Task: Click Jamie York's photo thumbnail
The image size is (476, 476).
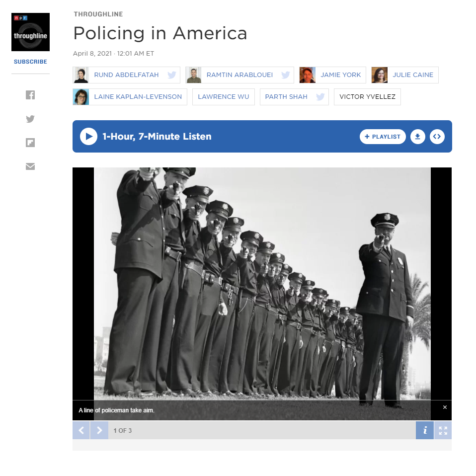Action: (x=307, y=75)
